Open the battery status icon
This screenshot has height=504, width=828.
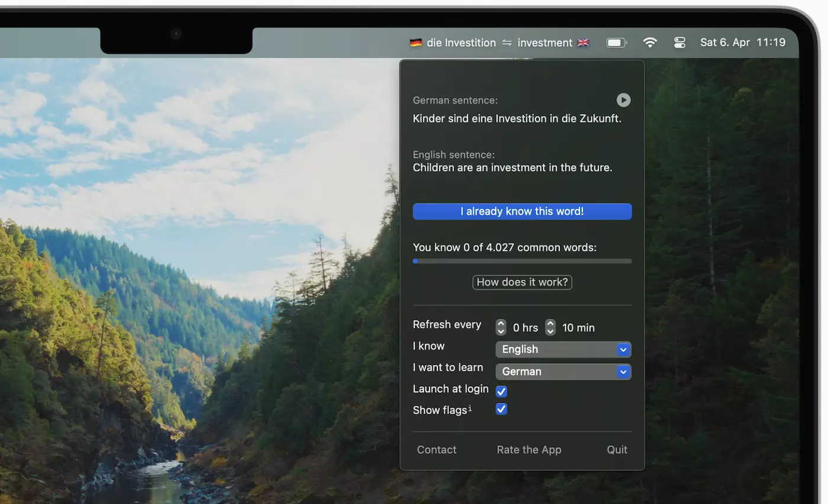[616, 43]
